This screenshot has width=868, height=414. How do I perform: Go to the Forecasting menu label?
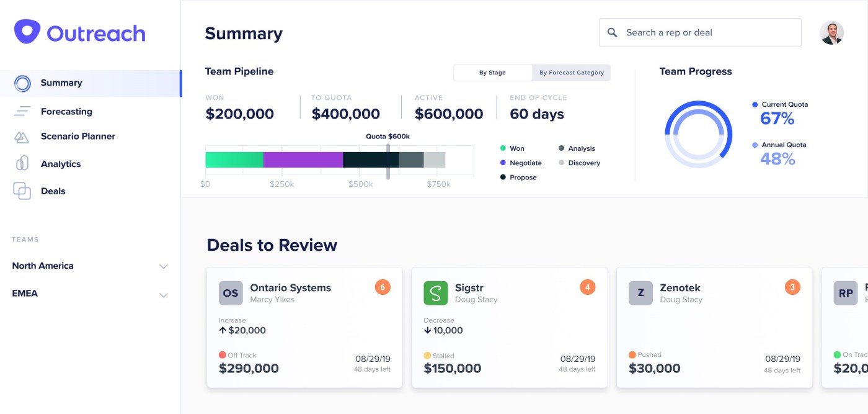click(x=66, y=112)
